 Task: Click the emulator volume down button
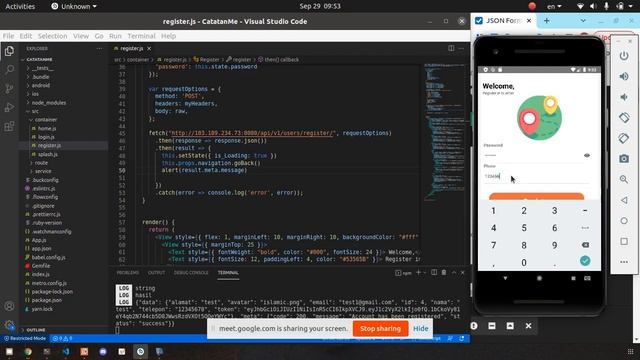[624, 97]
